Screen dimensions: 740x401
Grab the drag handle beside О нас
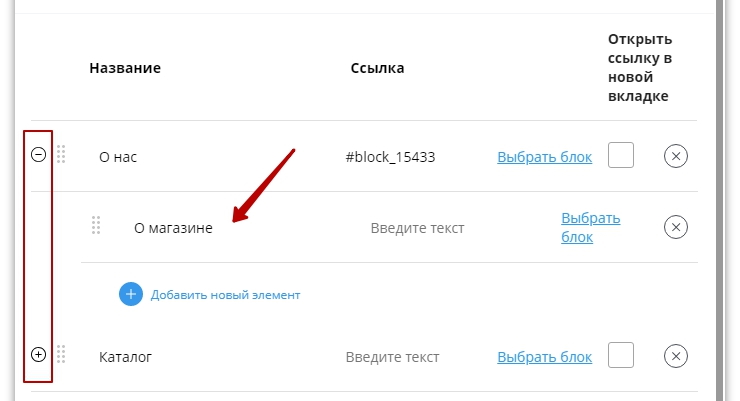click(x=61, y=155)
